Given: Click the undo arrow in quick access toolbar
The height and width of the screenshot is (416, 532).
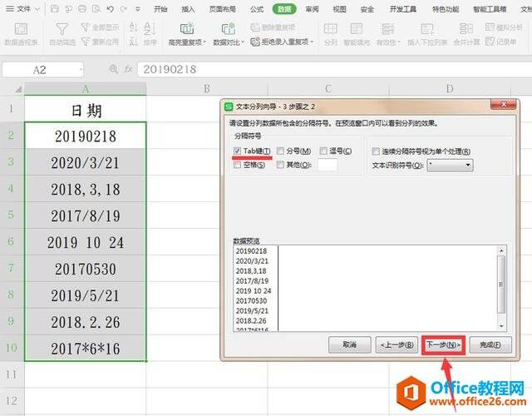Looking at the screenshot, I should click(109, 9).
